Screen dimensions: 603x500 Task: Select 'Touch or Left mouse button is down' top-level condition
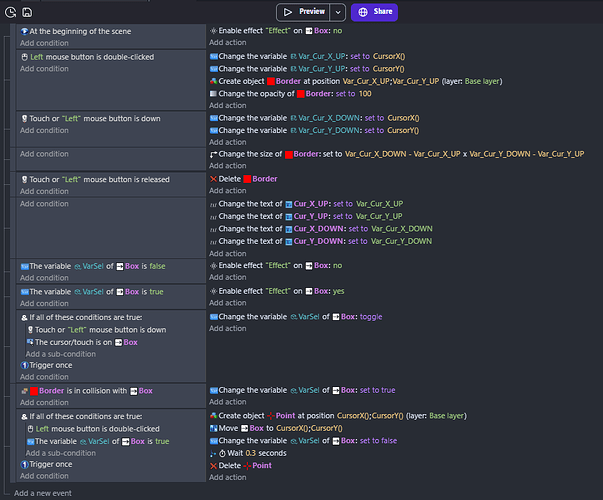[x=91, y=118]
